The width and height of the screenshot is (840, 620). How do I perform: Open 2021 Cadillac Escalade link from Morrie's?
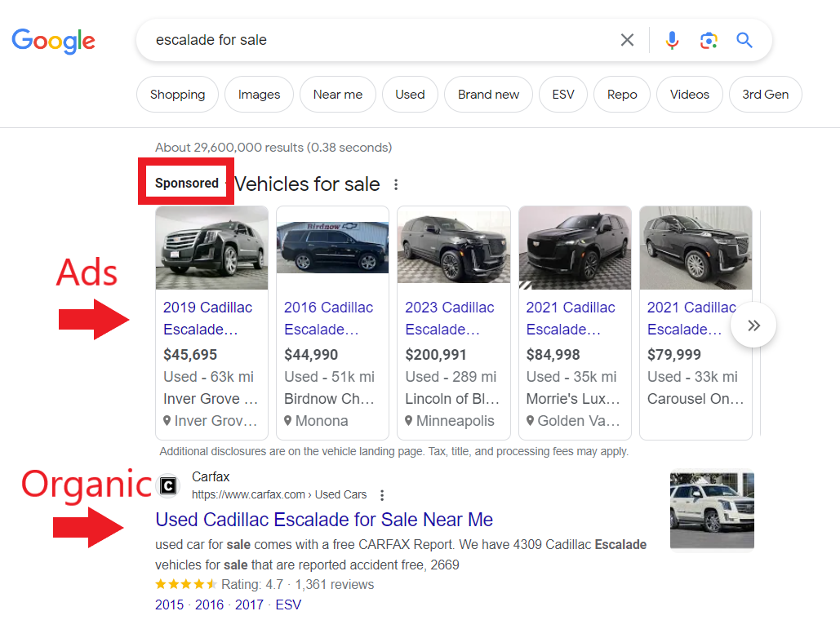click(x=571, y=318)
